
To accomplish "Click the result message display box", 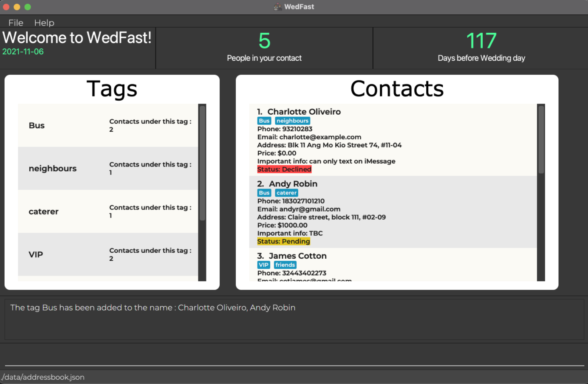I will [294, 319].
